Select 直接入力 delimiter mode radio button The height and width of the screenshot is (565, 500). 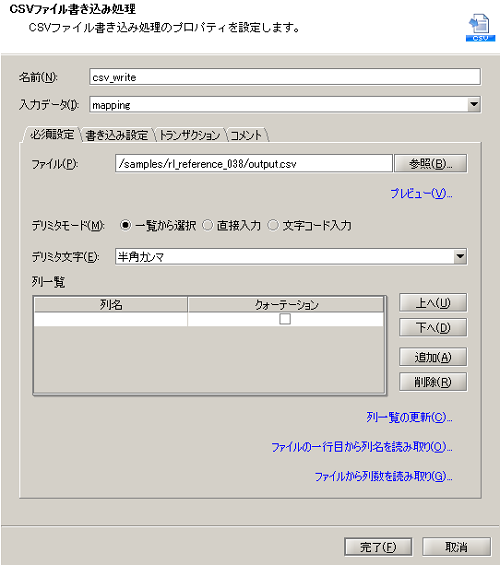pos(207,226)
